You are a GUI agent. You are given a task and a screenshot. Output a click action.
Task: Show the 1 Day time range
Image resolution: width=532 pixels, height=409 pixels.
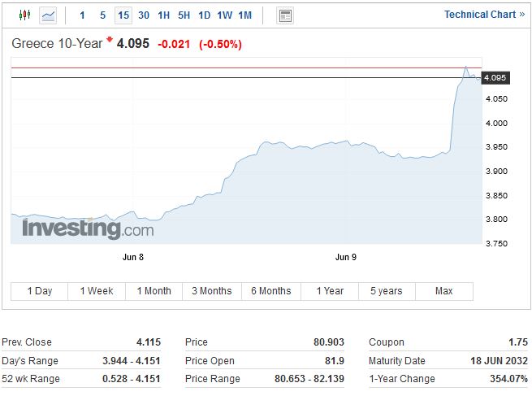pos(39,291)
